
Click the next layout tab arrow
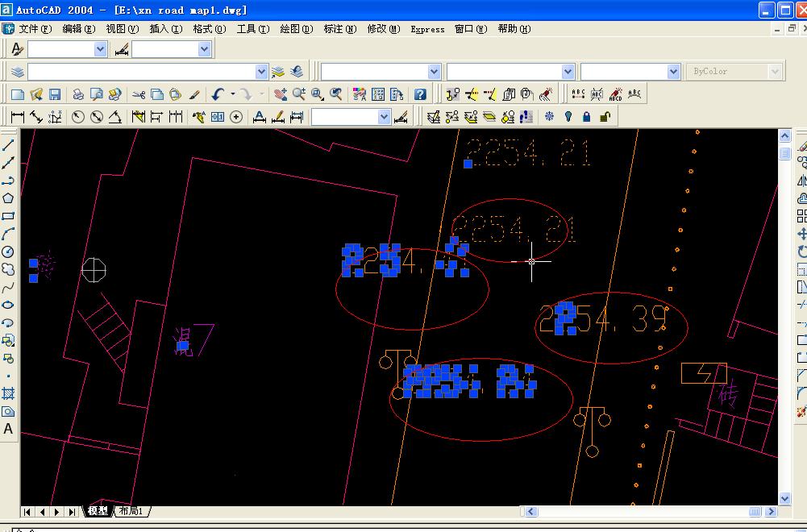coord(56,511)
